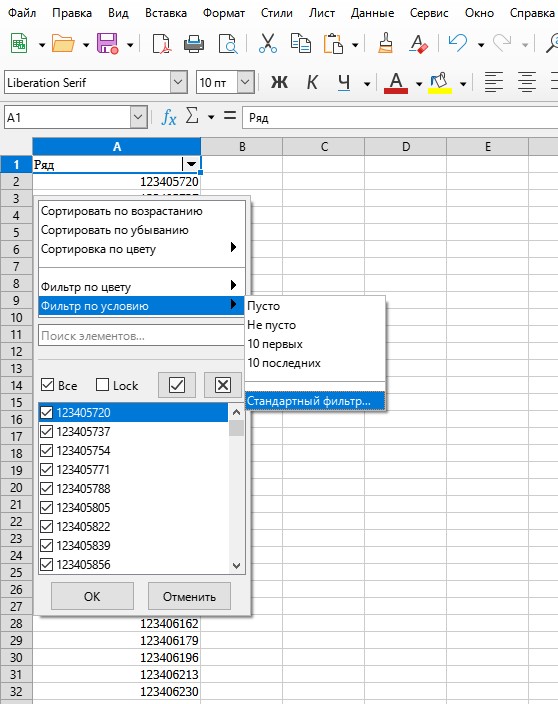Click the formula input line

coord(400,118)
